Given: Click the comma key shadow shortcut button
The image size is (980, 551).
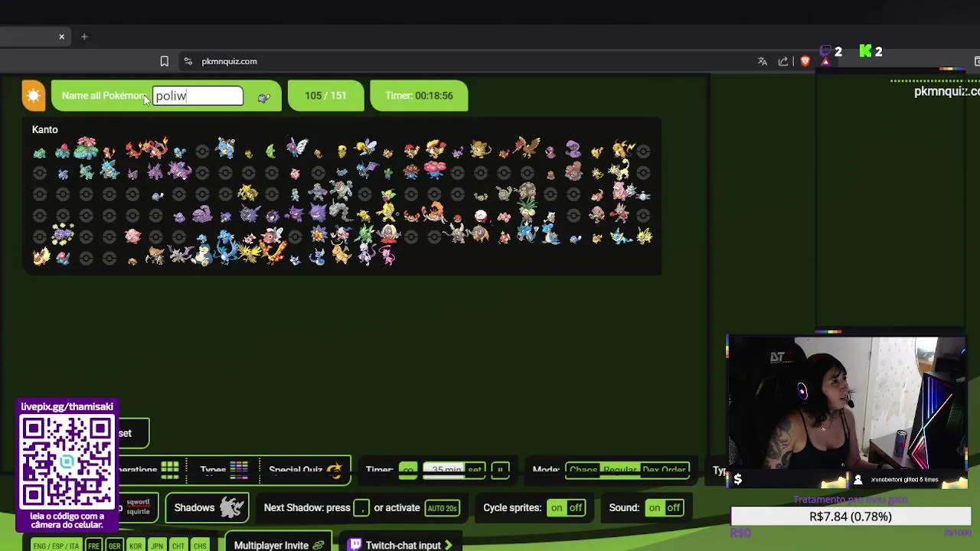Looking at the screenshot, I should (361, 507).
